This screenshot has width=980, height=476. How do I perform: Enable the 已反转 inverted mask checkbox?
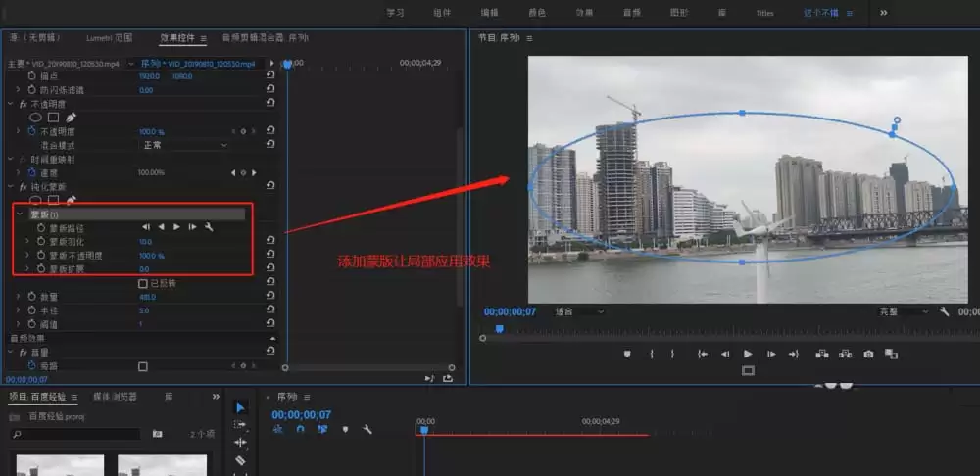coord(142,284)
